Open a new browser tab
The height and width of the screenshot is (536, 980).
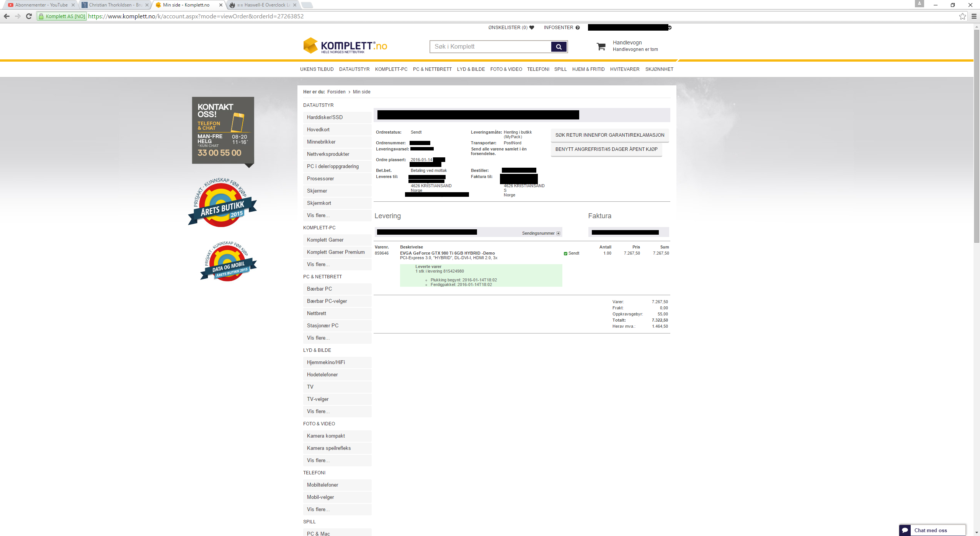pos(307,5)
